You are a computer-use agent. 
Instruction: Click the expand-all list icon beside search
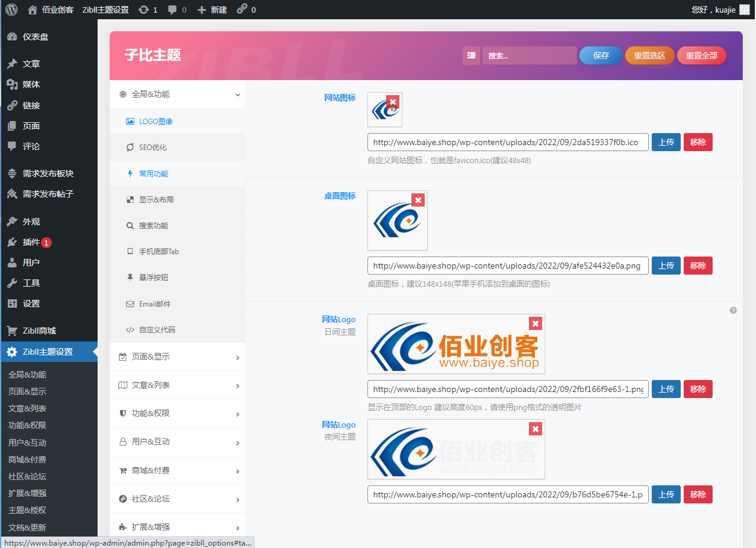[471, 55]
